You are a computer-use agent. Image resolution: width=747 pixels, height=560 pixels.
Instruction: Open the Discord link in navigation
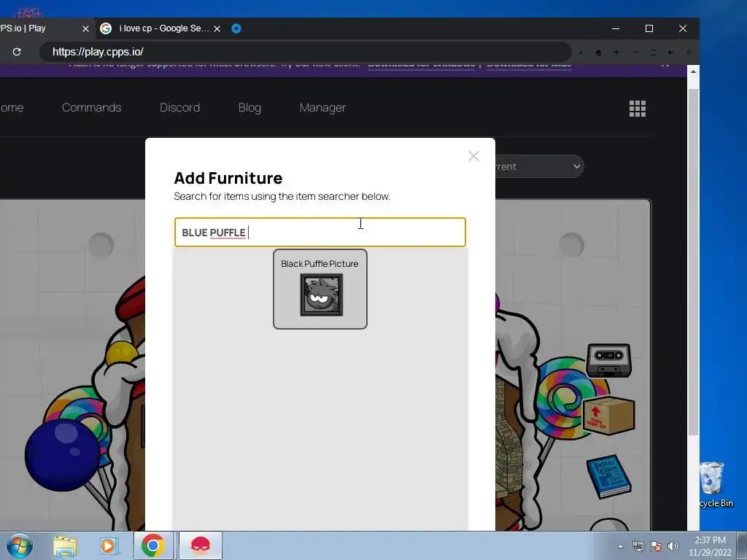click(179, 108)
